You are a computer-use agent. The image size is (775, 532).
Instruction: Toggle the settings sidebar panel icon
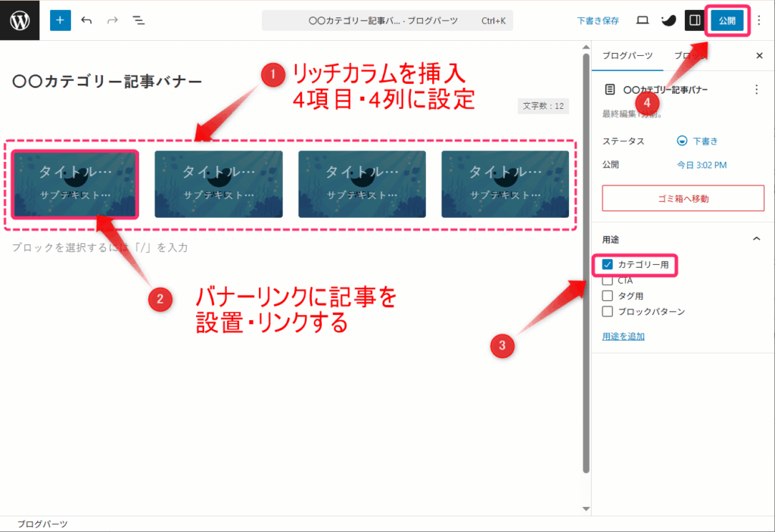pyautogui.click(x=694, y=20)
